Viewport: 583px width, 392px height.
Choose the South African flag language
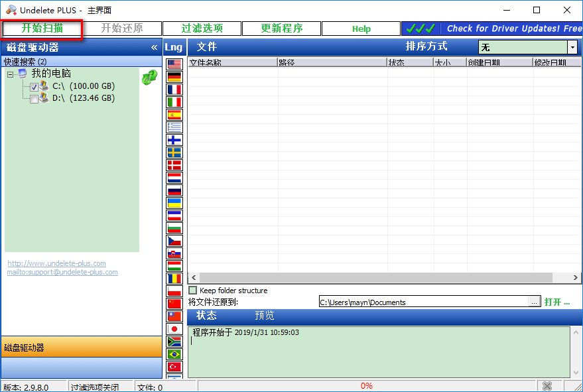(x=174, y=342)
